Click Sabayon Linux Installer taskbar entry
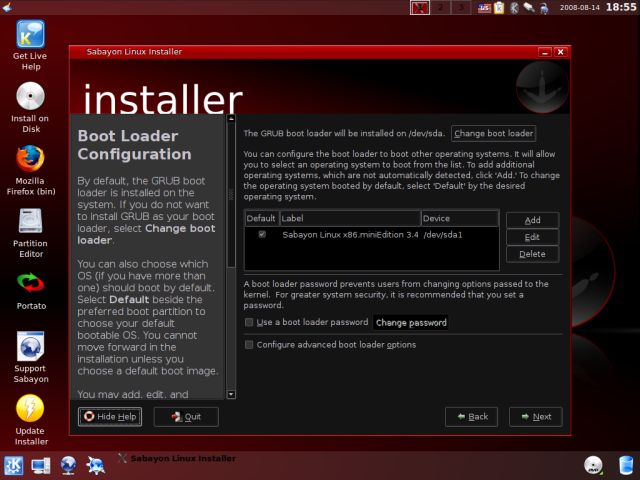Screen dimensions: 640x480 tap(177, 458)
